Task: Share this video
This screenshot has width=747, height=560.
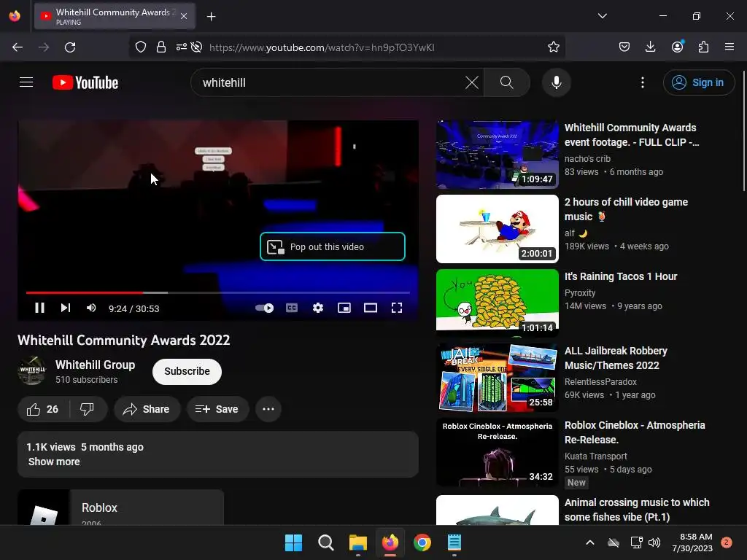Action: [147, 409]
